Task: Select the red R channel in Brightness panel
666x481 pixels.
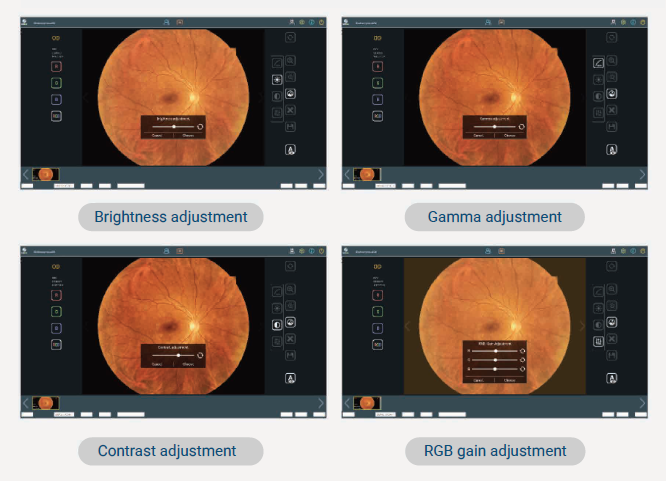Action: [x=56, y=67]
